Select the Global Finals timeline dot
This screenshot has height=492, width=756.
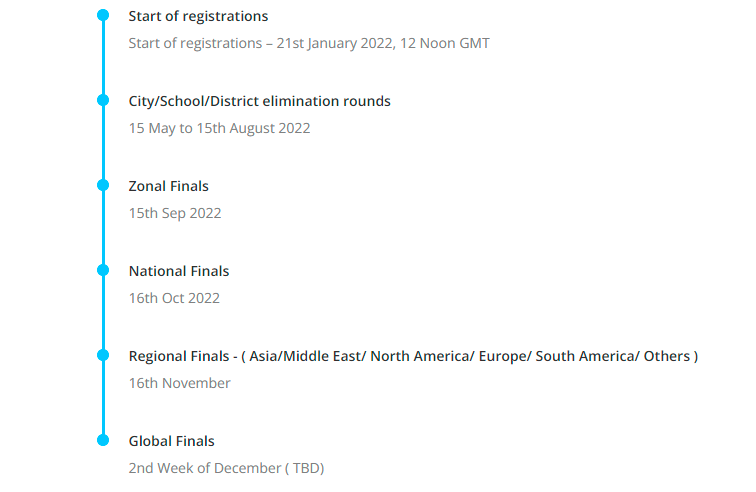pos(103,440)
